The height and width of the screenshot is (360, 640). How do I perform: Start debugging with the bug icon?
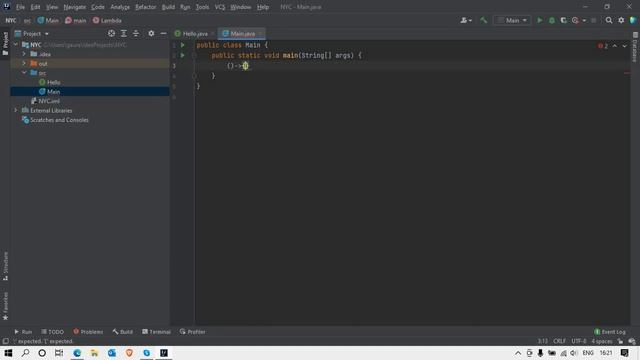tap(552, 20)
